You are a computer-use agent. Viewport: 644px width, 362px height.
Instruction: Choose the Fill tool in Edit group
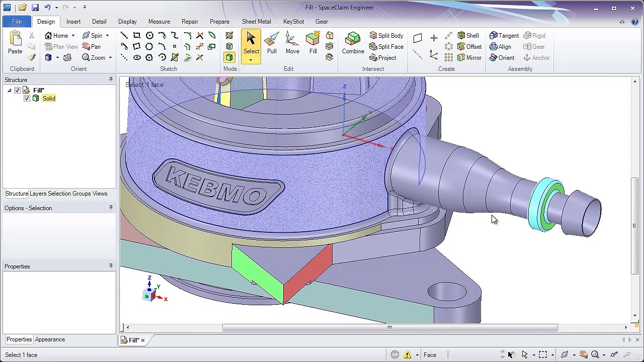(x=313, y=43)
